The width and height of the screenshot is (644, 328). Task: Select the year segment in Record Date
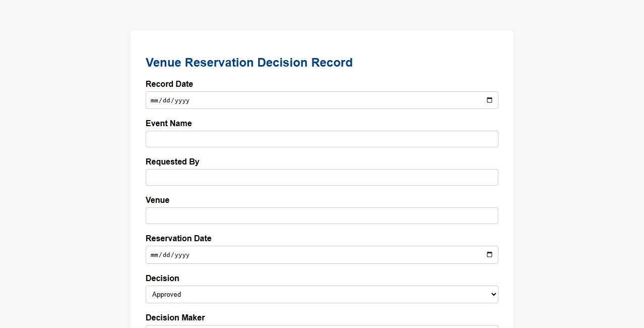[182, 100]
